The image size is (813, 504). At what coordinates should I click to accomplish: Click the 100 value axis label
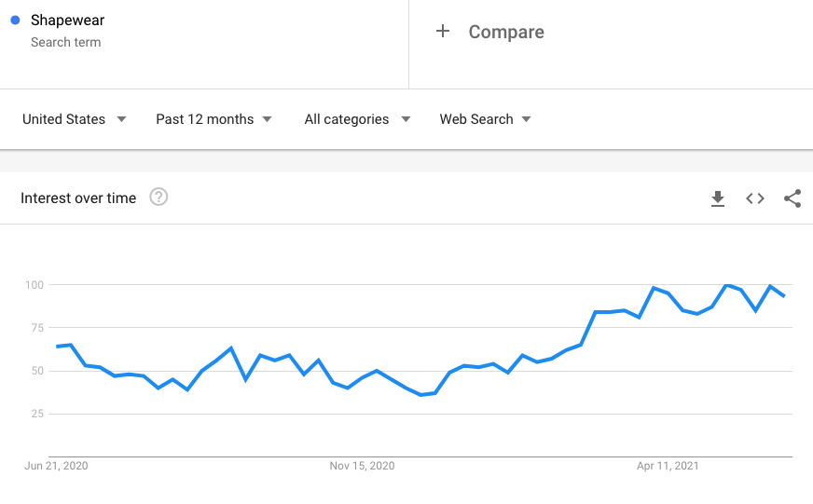[34, 284]
